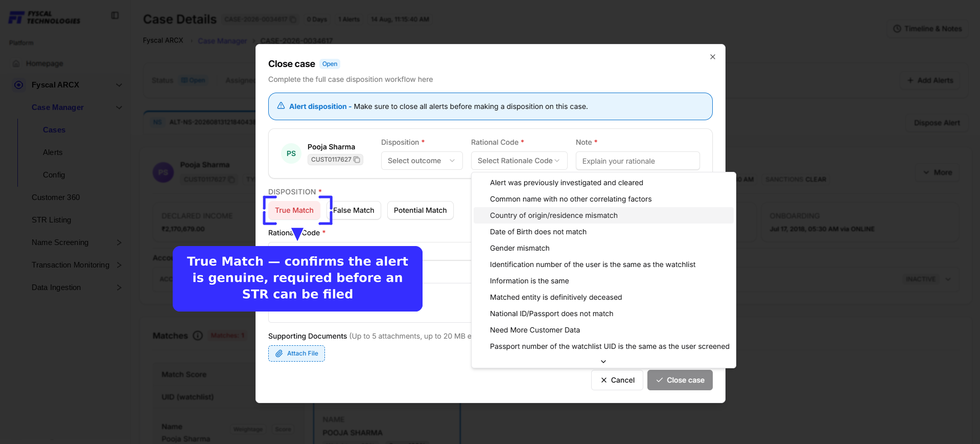Image resolution: width=980 pixels, height=444 pixels.
Task: Select 'National ID/Passport does not match'
Action: 603,314
